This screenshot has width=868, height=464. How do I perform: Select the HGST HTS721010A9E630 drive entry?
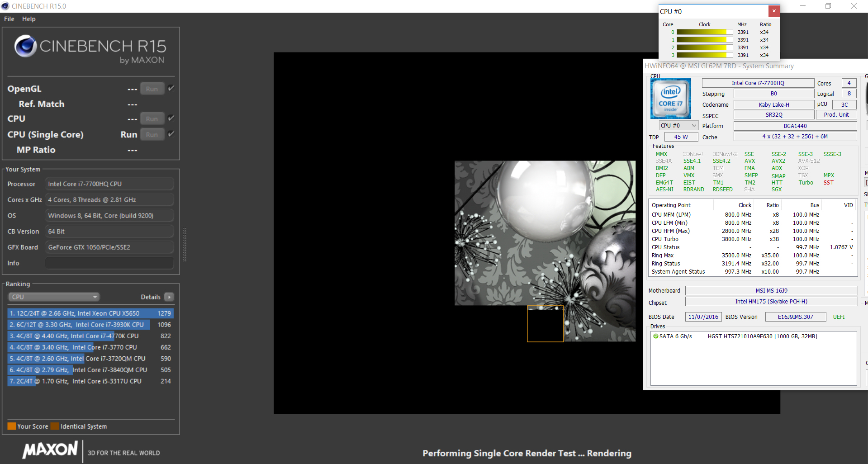coord(762,336)
